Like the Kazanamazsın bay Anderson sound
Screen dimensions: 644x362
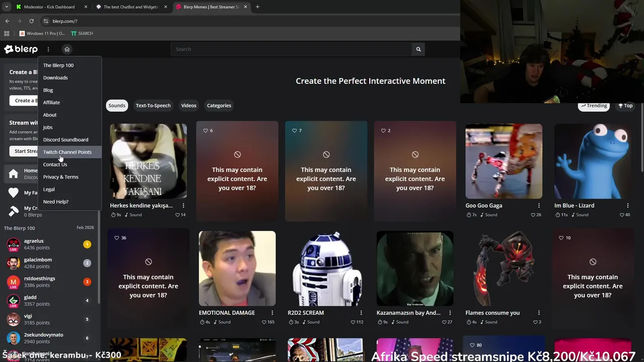click(x=444, y=322)
